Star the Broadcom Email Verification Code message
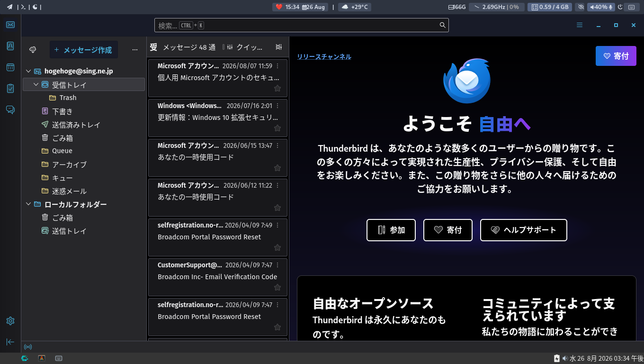 [277, 287]
